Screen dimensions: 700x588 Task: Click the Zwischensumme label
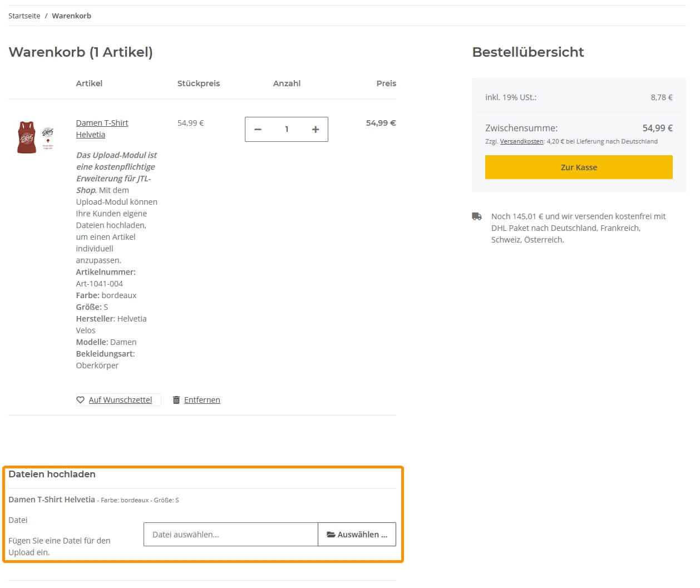[521, 128]
